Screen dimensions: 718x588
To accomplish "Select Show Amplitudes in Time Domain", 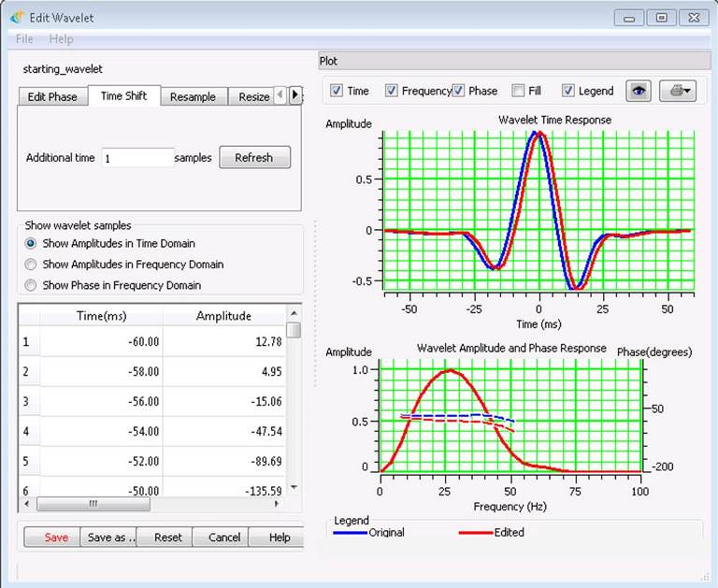I will pyautogui.click(x=31, y=243).
